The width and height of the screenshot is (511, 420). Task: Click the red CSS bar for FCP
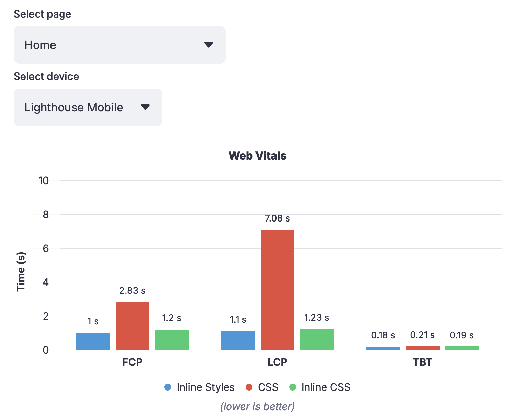tap(132, 326)
